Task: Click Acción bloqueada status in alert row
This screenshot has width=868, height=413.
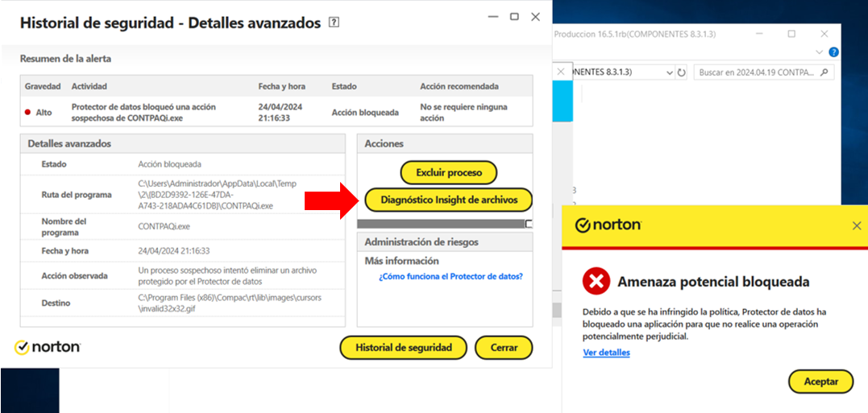Action: 365,112
